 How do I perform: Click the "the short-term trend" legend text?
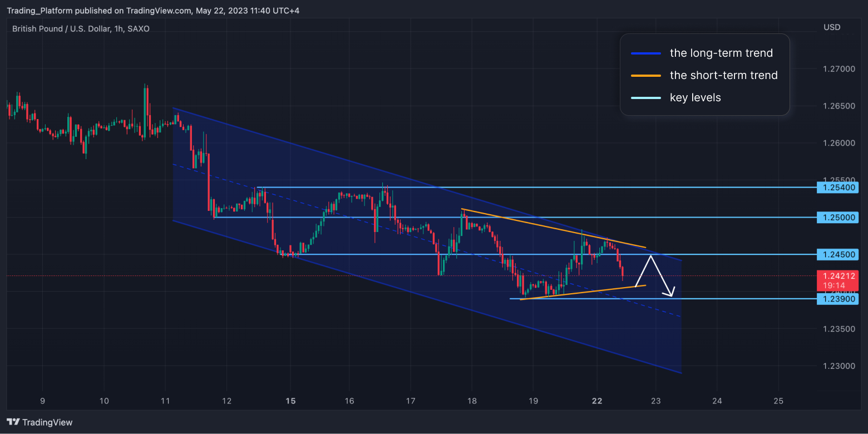[724, 76]
